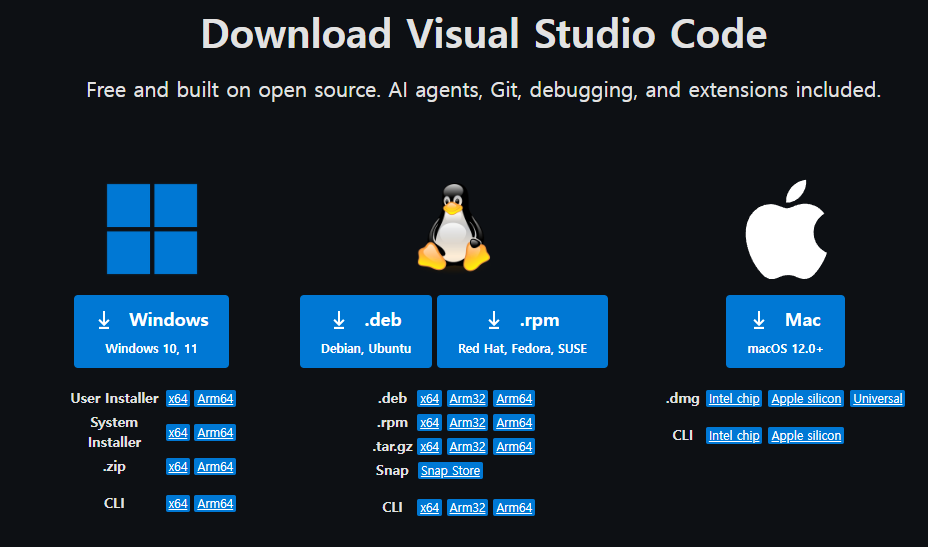Get the Windows System Installer Arm64
This screenshot has width=928, height=547.
click(215, 433)
